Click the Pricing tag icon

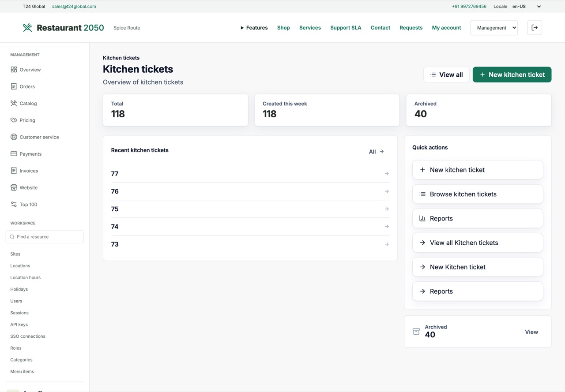click(14, 120)
